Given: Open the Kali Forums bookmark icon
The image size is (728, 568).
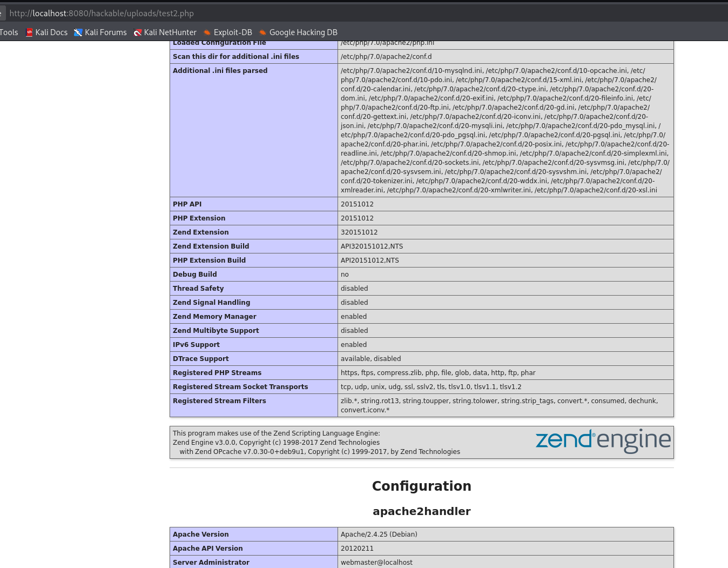Looking at the screenshot, I should point(78,32).
